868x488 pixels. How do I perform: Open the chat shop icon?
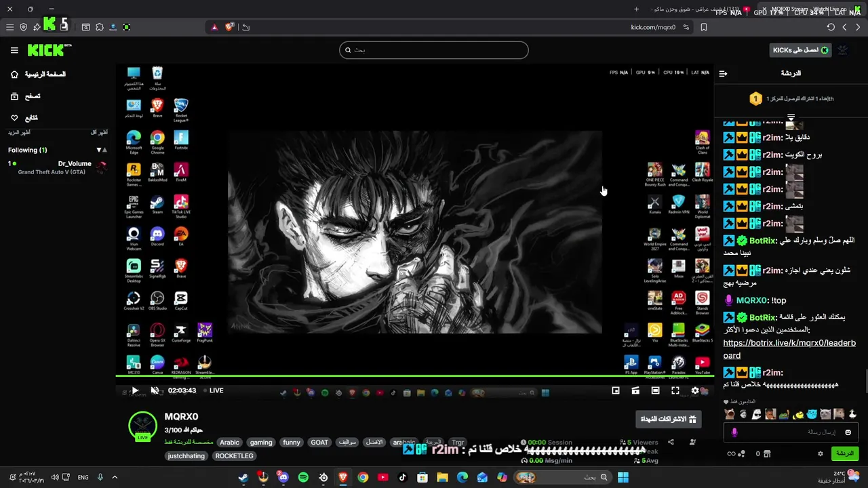pyautogui.click(x=767, y=453)
